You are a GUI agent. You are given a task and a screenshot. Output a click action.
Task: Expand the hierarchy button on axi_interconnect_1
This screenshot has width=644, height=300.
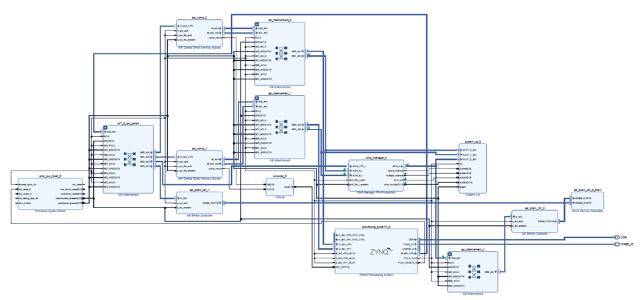(x=256, y=98)
